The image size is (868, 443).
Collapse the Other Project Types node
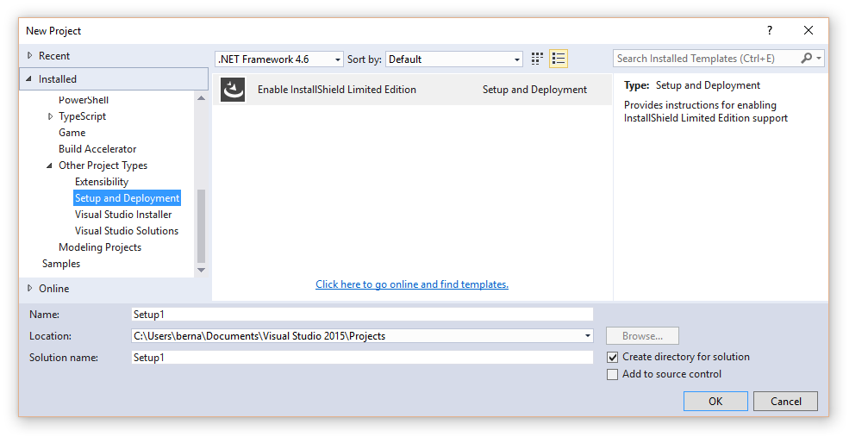coord(51,165)
